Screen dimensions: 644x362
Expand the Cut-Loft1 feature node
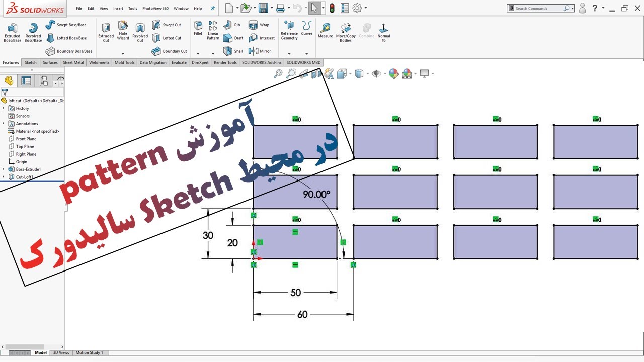pos(4,177)
